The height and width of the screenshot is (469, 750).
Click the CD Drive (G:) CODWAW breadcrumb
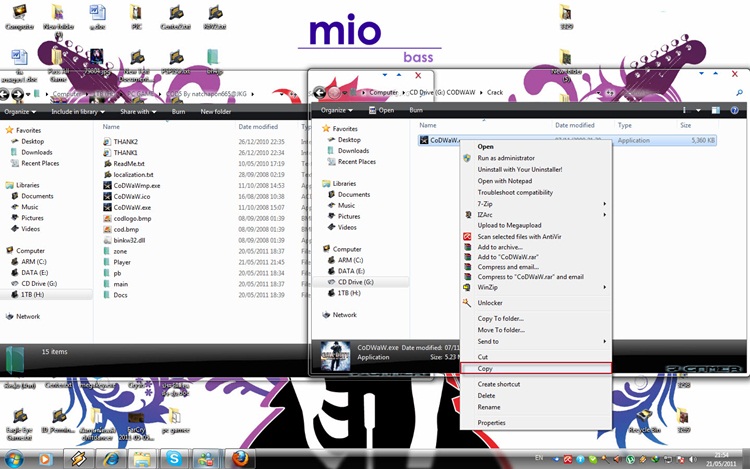tap(442, 92)
